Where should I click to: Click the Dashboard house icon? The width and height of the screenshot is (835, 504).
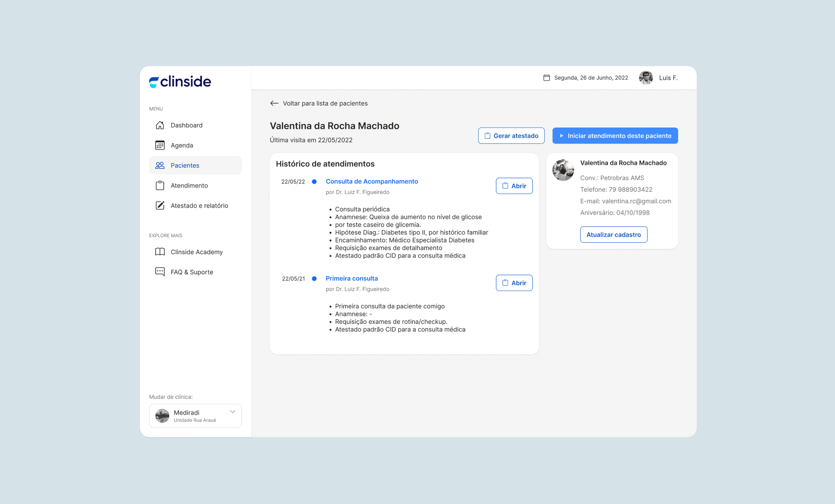160,125
